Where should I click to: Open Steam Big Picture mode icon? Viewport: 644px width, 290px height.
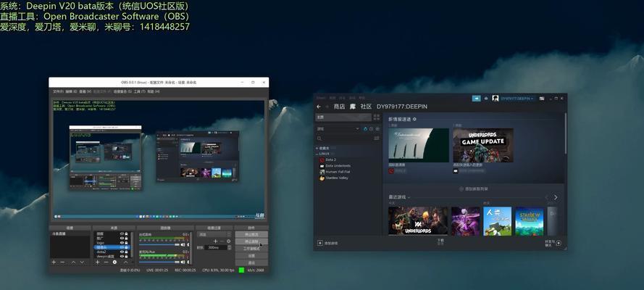click(542, 99)
